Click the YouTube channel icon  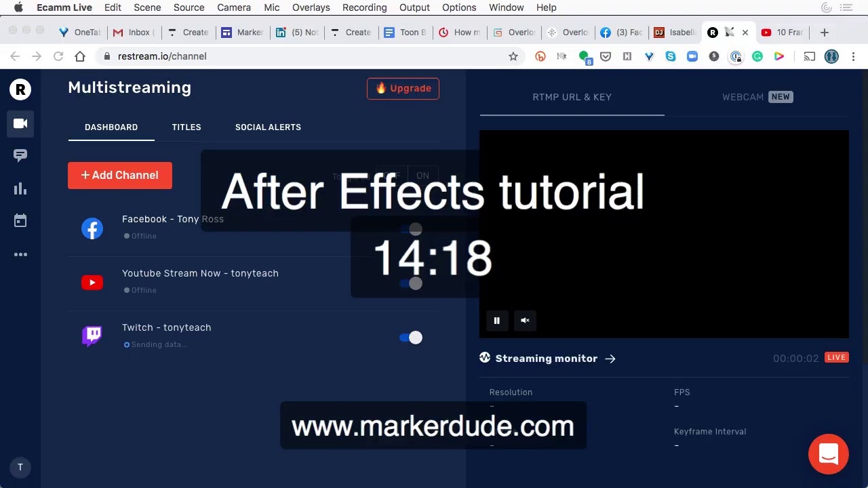tap(92, 283)
